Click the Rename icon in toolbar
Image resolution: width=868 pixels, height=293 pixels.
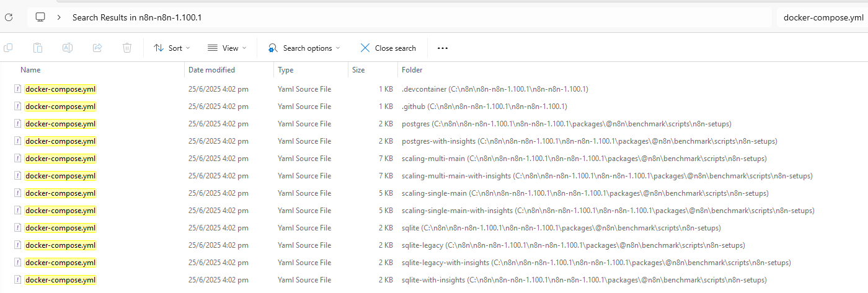tap(68, 48)
